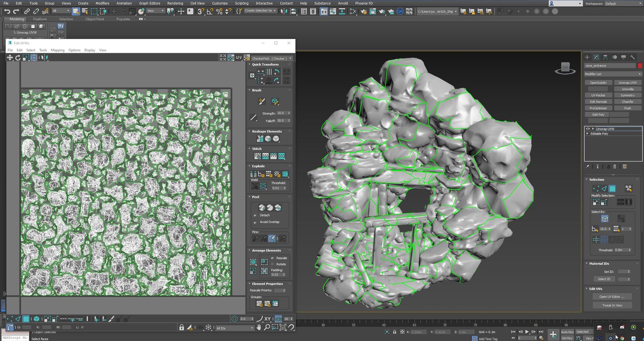The height and width of the screenshot is (341, 644).
Task: Open the Utilities wrench panel tab
Action: tap(632, 57)
